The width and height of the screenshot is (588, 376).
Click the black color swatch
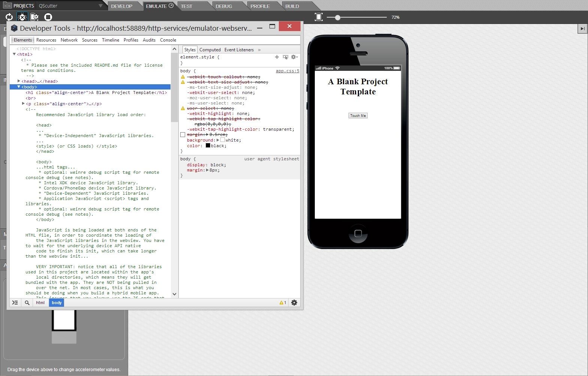pos(208,146)
